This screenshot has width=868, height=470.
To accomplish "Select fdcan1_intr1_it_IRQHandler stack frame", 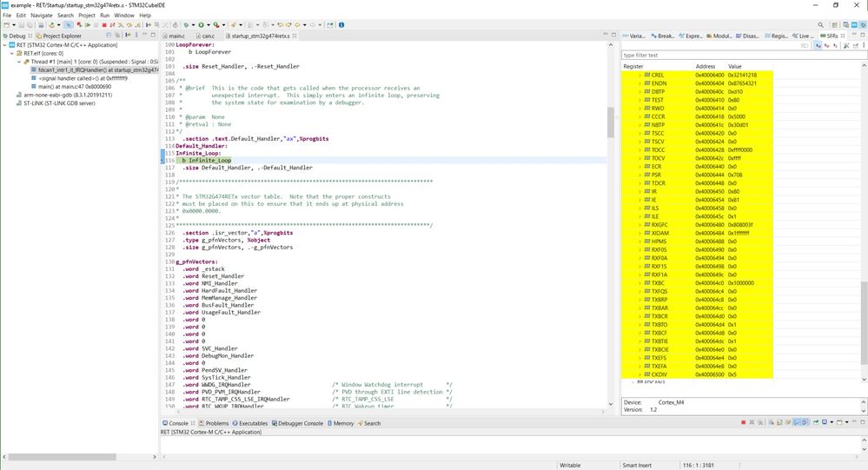I will click(x=95, y=70).
